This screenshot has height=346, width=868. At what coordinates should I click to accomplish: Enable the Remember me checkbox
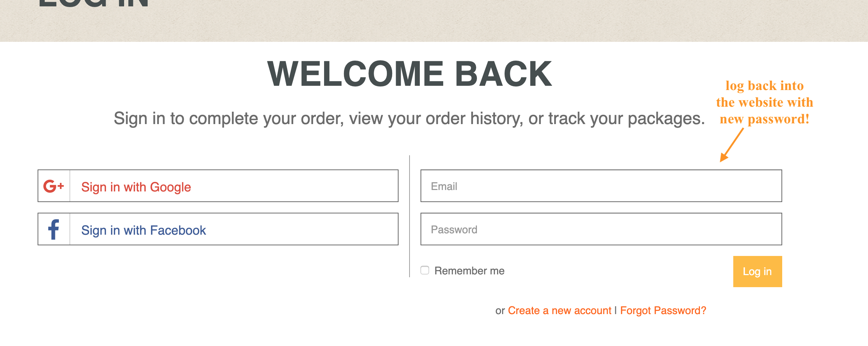pos(425,270)
